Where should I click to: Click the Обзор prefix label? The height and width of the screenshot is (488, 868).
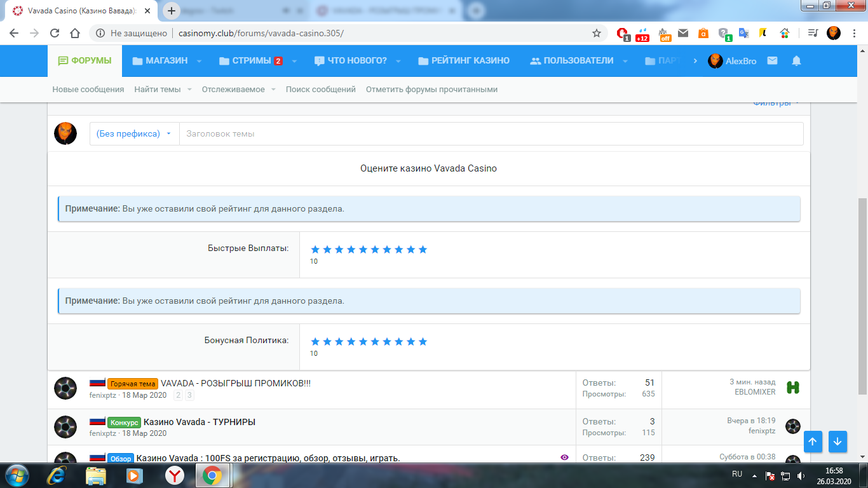tap(120, 458)
